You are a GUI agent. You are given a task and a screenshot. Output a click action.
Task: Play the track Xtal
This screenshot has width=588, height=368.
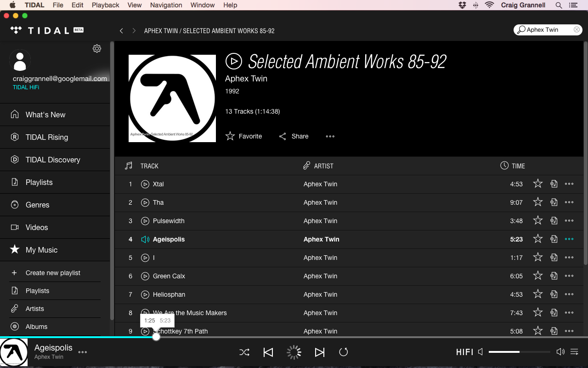(x=145, y=184)
